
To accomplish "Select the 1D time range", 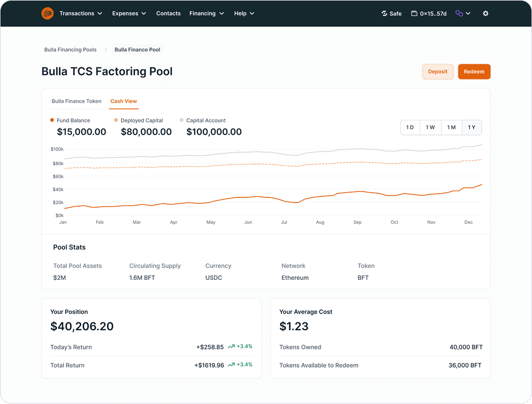I will click(410, 128).
